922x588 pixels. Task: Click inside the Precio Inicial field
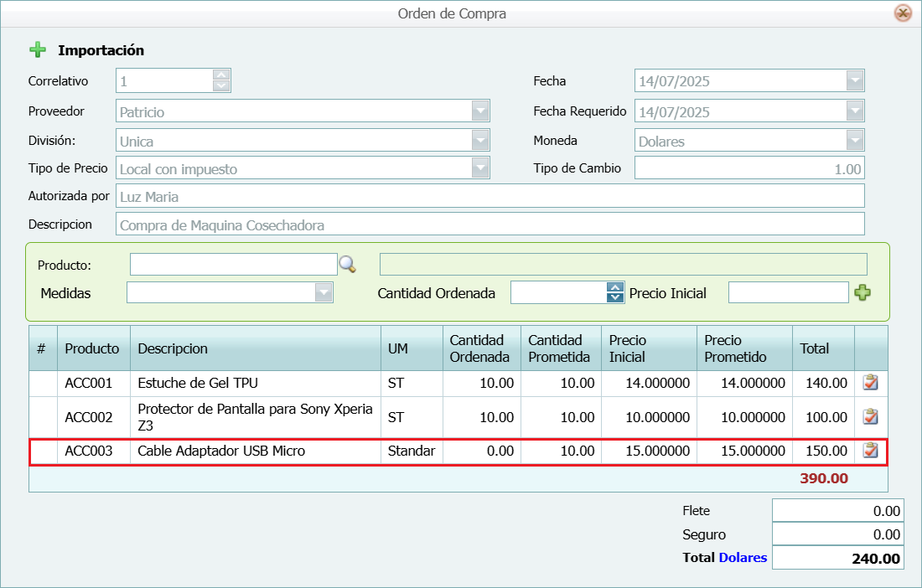(788, 291)
